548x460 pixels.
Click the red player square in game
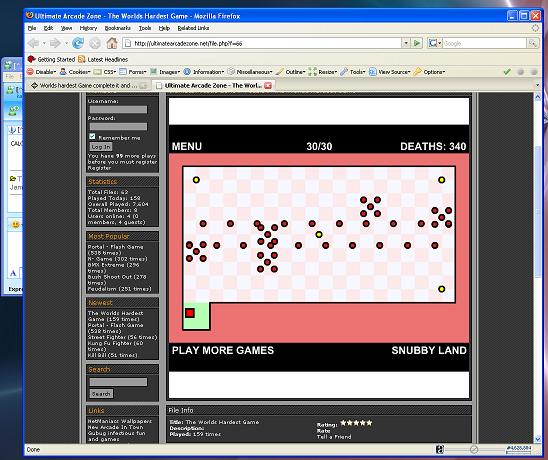point(190,313)
